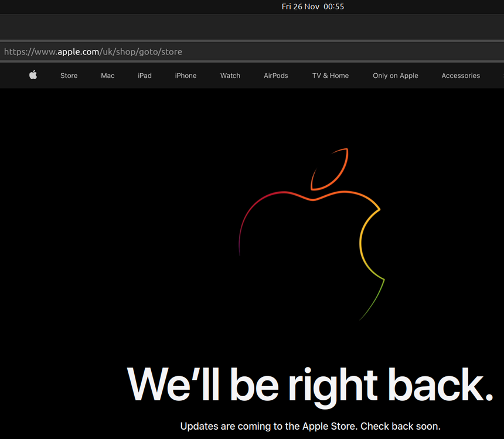Image resolution: width=504 pixels, height=439 pixels.
Task: Go to the Accessories page
Action: click(x=461, y=76)
